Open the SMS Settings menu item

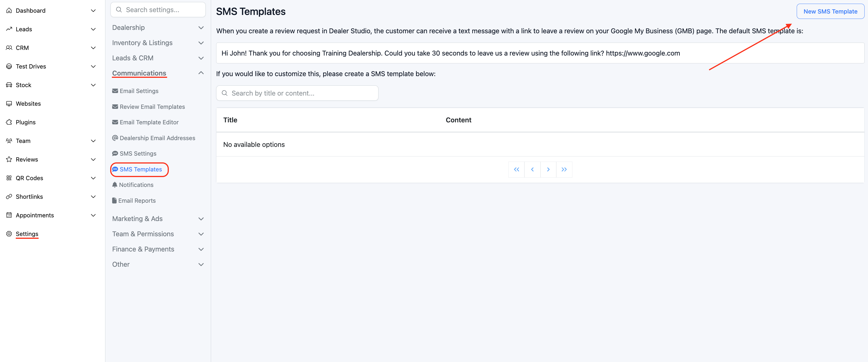pyautogui.click(x=138, y=153)
